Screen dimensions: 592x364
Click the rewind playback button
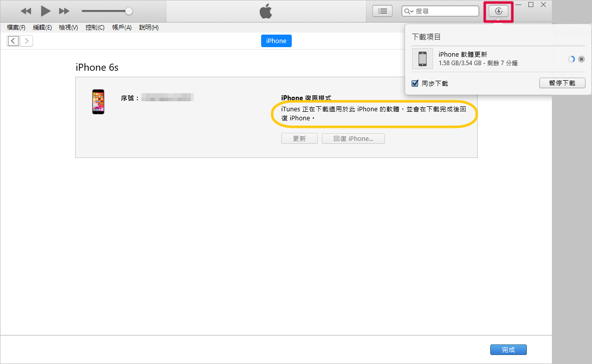click(x=26, y=12)
